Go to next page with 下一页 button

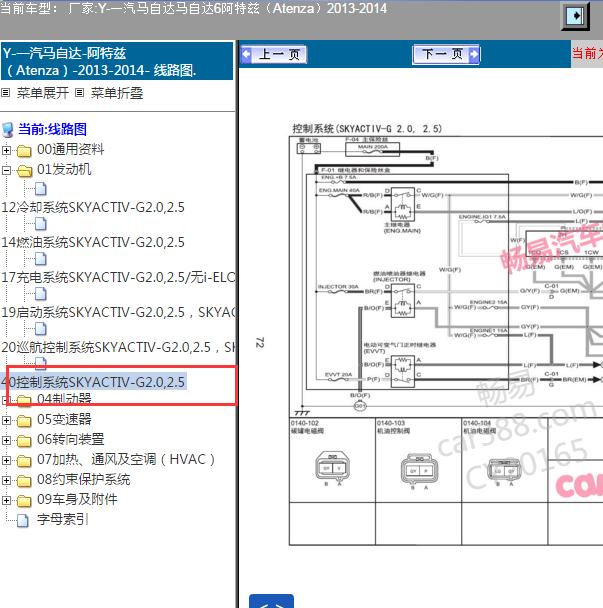(446, 54)
